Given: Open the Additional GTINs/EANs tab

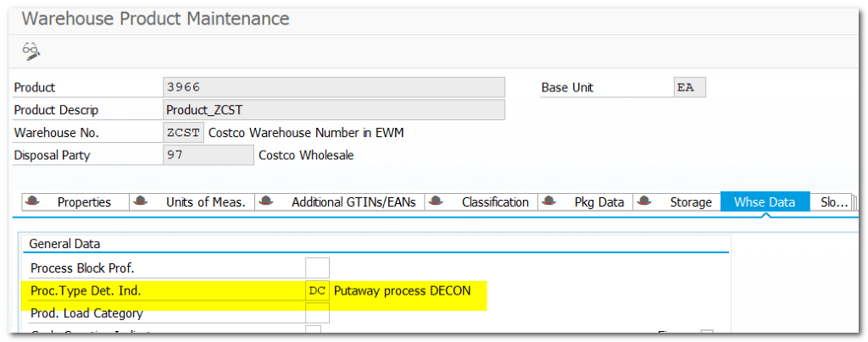Looking at the screenshot, I should click(x=353, y=202).
